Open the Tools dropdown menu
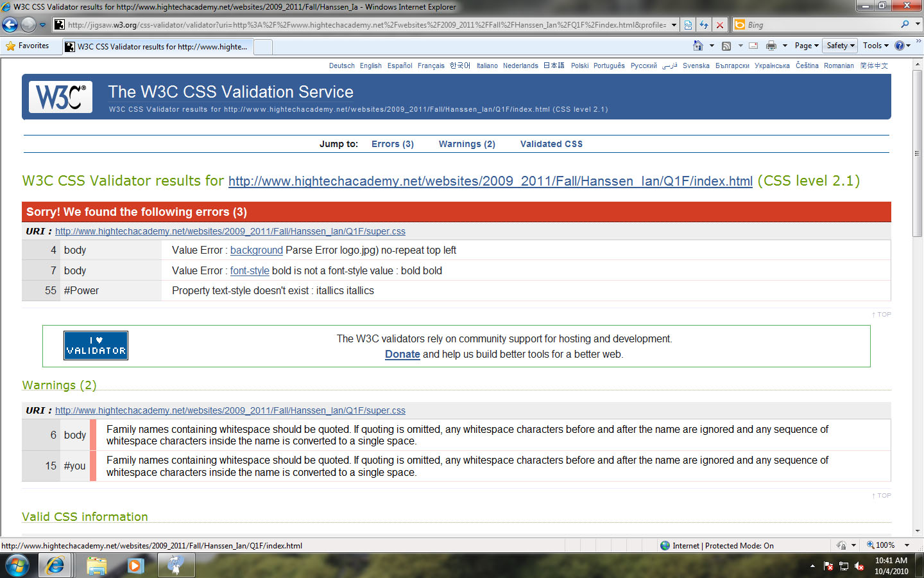924x578 pixels. (875, 46)
